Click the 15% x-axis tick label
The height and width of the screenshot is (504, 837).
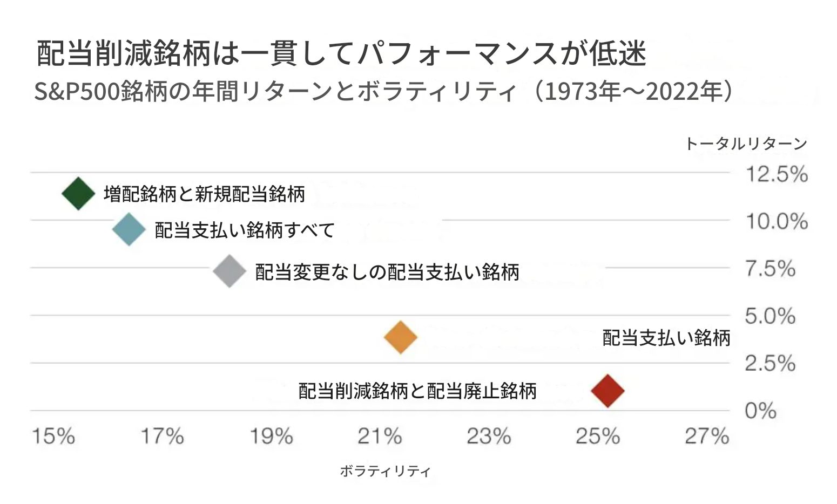[x=53, y=436]
